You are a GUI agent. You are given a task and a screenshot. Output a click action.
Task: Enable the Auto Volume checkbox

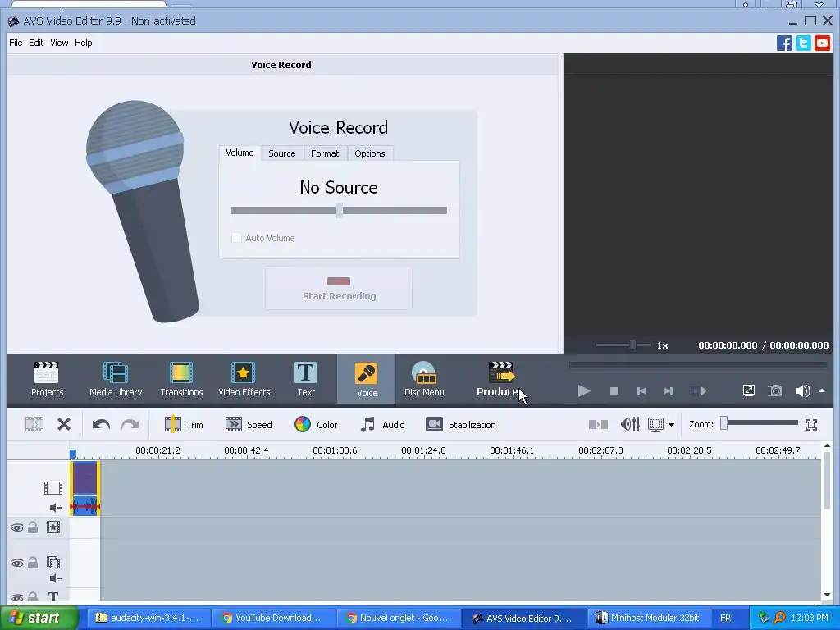(x=236, y=237)
